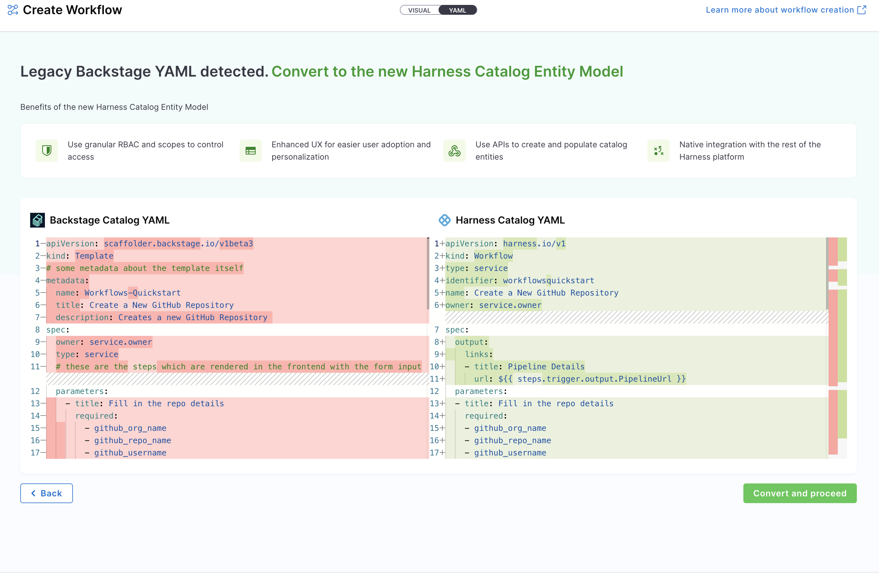Click kind: Workflow line in Harness YAML

coord(479,256)
